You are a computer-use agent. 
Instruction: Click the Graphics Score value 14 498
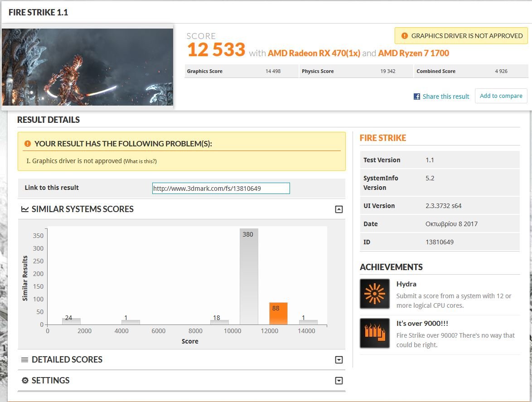(x=273, y=71)
